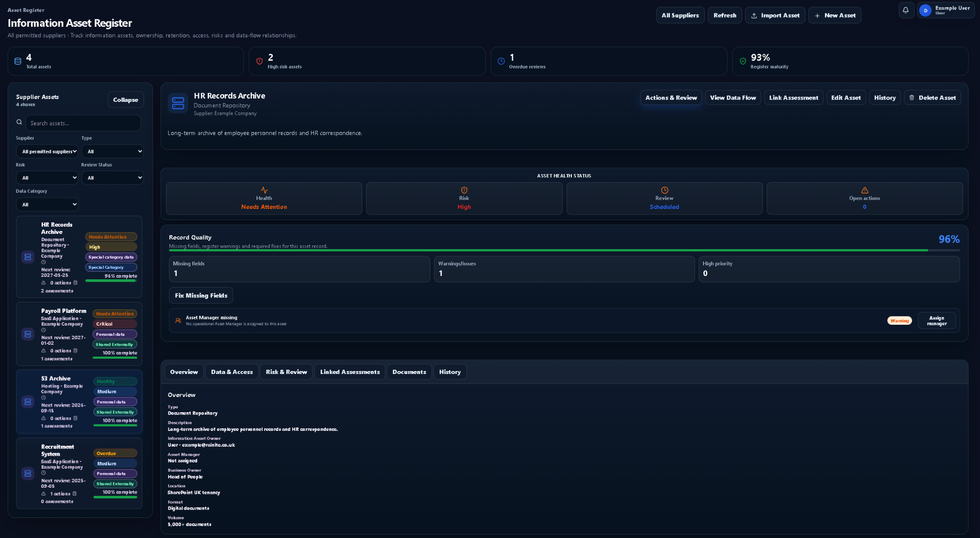Click the HR Records Archive header server icon
980x538 pixels.
click(x=178, y=103)
